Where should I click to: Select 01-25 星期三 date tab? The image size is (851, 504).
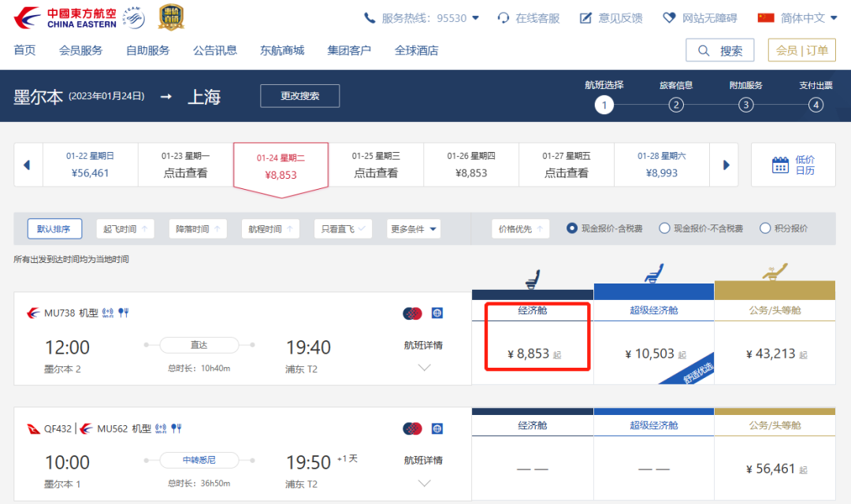click(x=376, y=165)
